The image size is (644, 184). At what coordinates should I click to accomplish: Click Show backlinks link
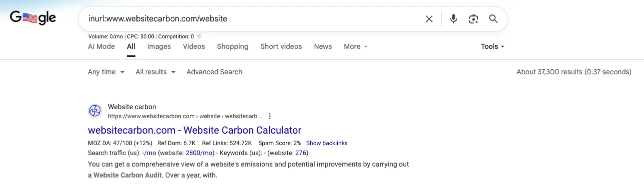pos(327,143)
